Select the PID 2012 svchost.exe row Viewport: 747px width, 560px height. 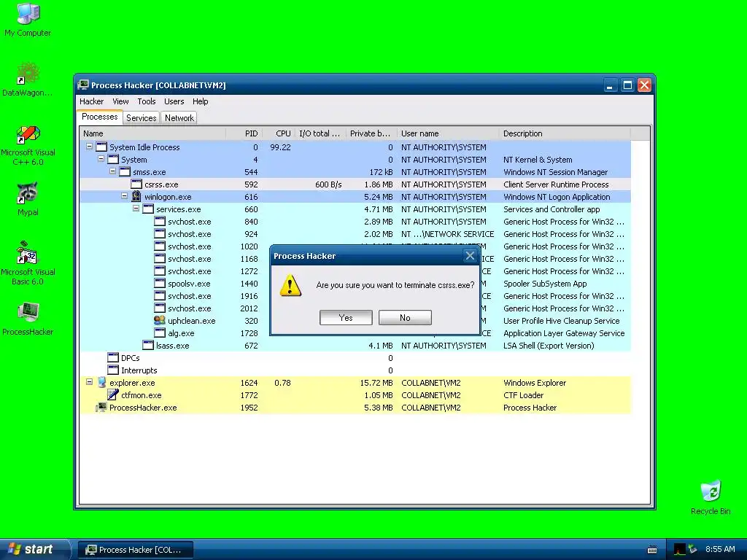pyautogui.click(x=355, y=308)
